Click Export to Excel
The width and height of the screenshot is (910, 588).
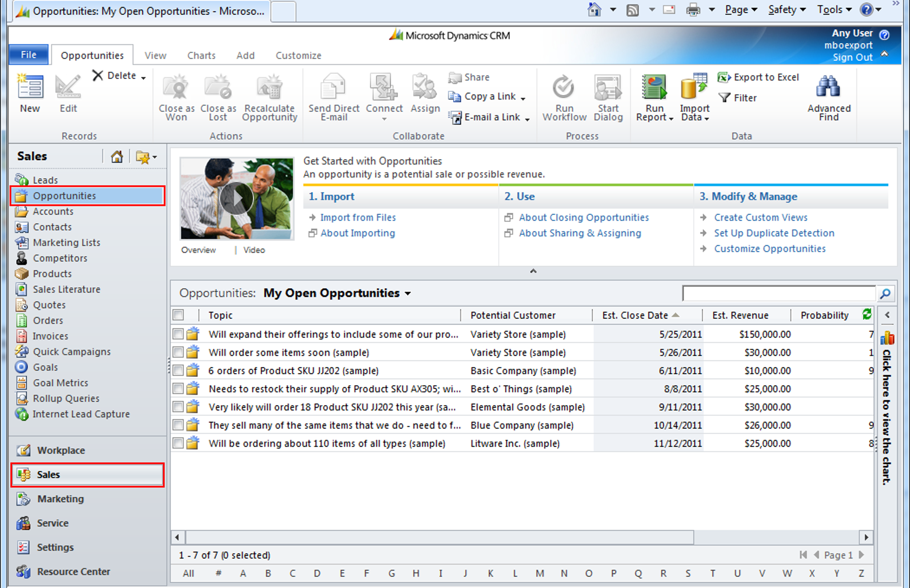coord(758,77)
